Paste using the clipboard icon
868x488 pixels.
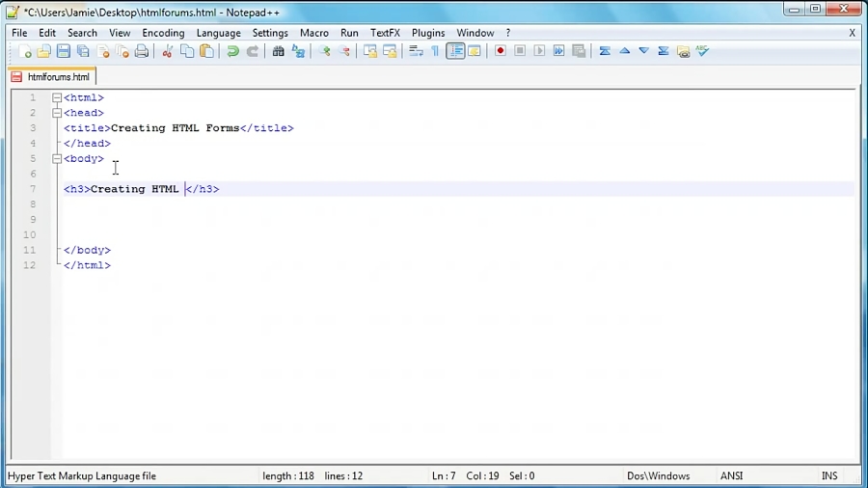206,51
